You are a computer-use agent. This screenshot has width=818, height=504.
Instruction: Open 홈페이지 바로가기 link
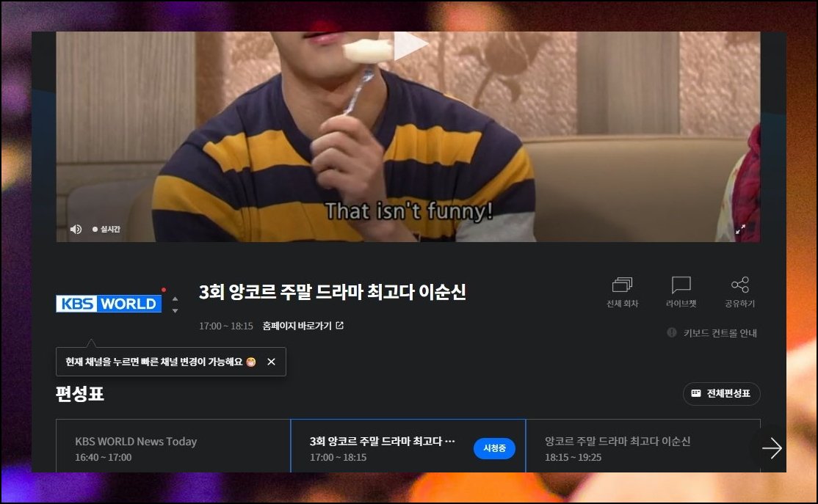pyautogui.click(x=303, y=326)
